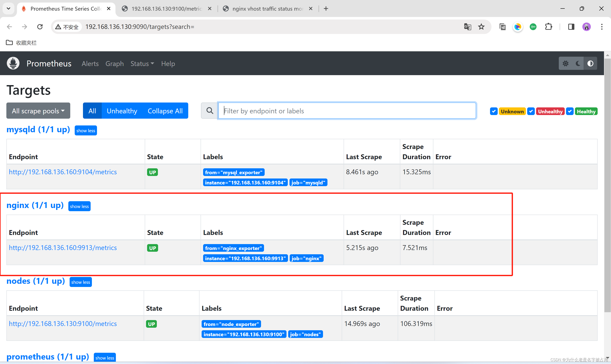
Task: Show All targets filter button
Action: [92, 111]
